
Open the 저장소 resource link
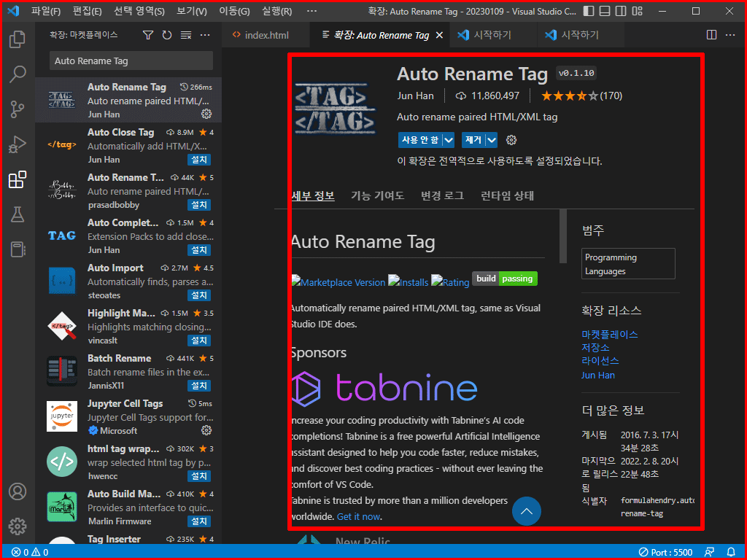coord(595,348)
